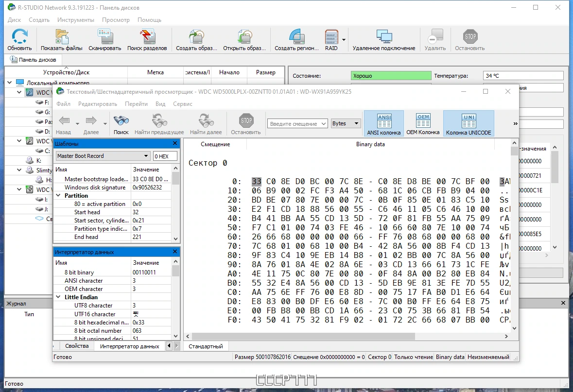Select Стандартный tab below hex view
Image resolution: width=573 pixels, height=392 pixels.
[x=206, y=346]
